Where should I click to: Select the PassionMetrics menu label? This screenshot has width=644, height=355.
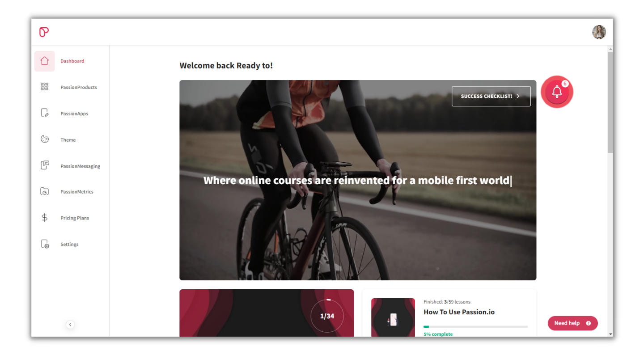pyautogui.click(x=77, y=192)
